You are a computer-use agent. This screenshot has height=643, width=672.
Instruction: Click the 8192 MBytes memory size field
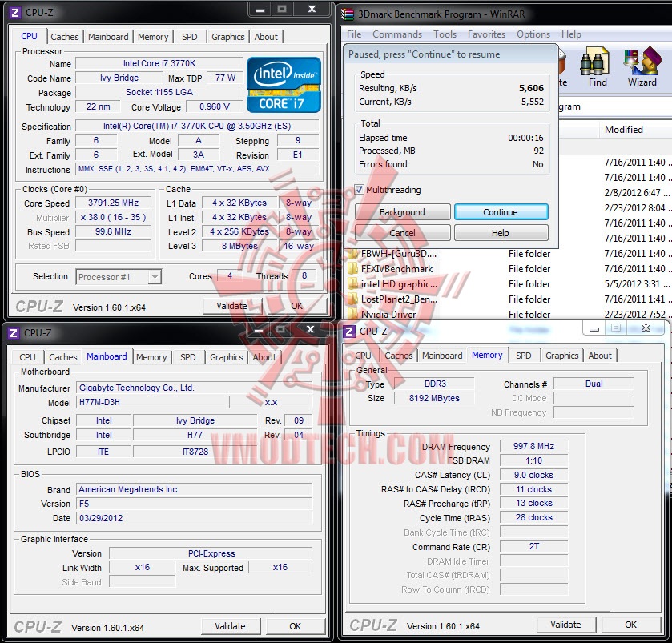pyautogui.click(x=434, y=398)
